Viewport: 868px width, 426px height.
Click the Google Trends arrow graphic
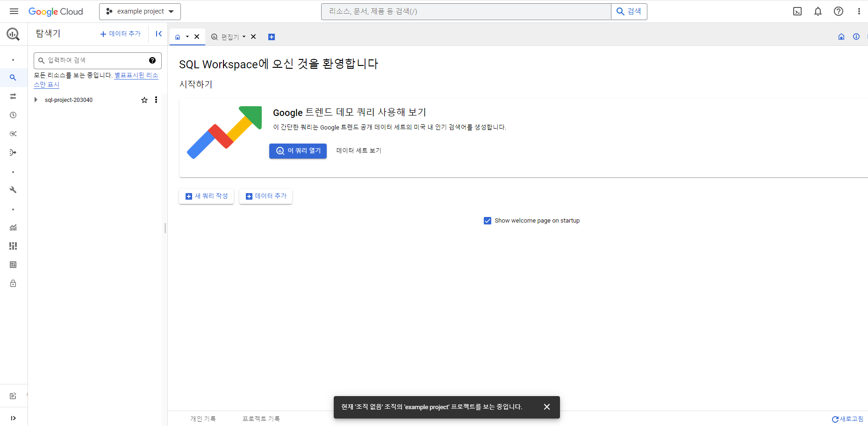click(224, 132)
